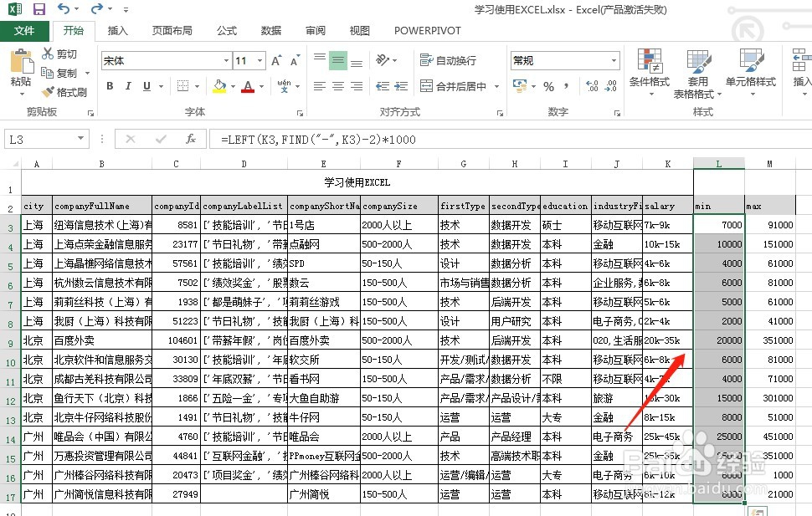Toggle Bold formatting
Viewport: 812px width, 516px height.
tap(109, 86)
